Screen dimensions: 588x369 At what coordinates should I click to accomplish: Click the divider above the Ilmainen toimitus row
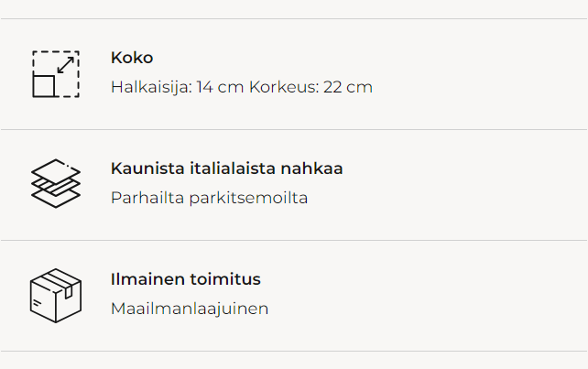tap(294, 241)
